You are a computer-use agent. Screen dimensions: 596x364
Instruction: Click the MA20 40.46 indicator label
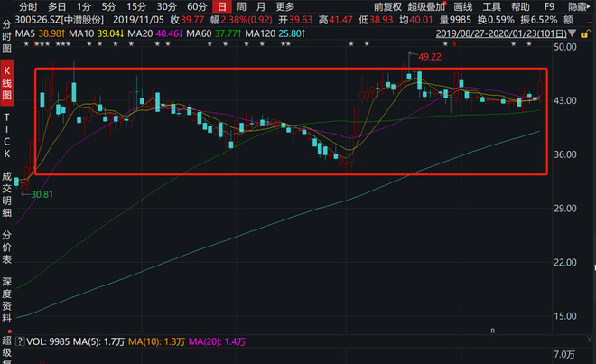(155, 33)
